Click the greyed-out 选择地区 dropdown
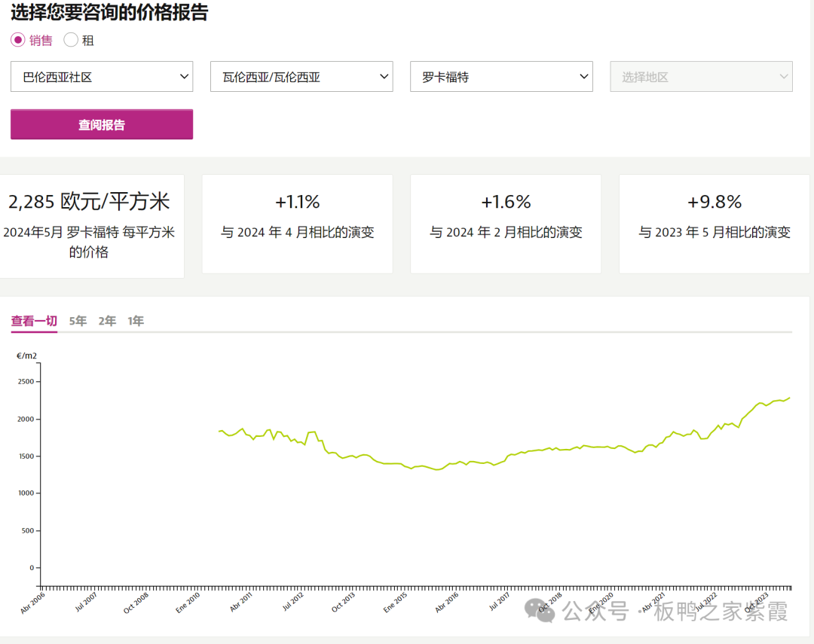Image resolution: width=814 pixels, height=644 pixels. coord(701,77)
